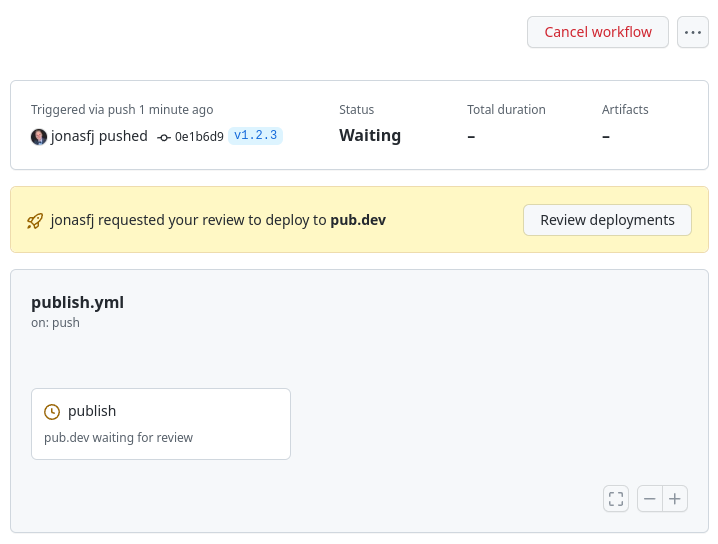
Task: Toggle fullscreen view of workflow graph
Action: pyautogui.click(x=616, y=498)
